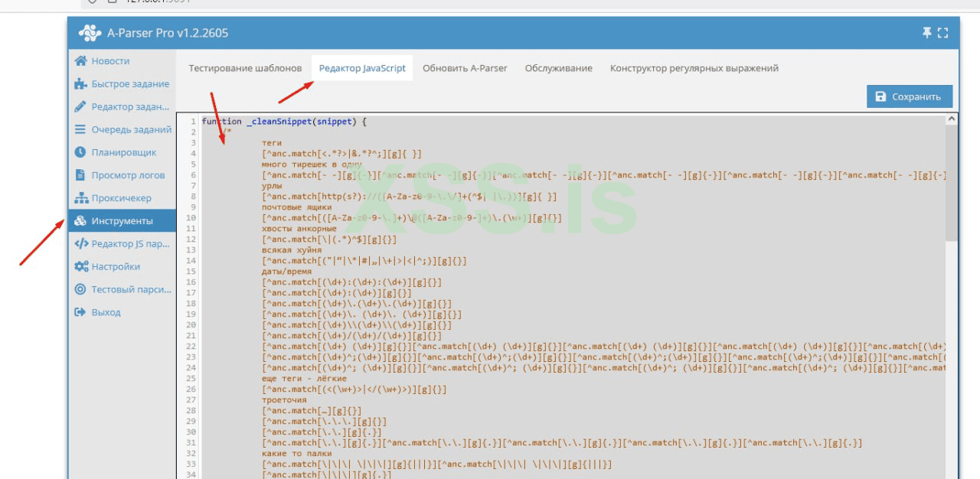Click the floppy disk icon in Сохранить
The width and height of the screenshot is (980, 479).
(x=880, y=96)
